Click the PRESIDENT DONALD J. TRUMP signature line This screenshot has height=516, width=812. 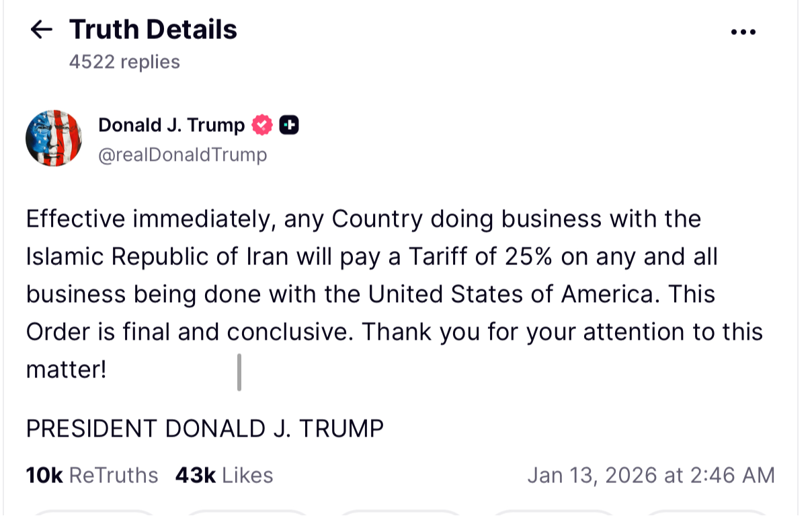pos(205,429)
